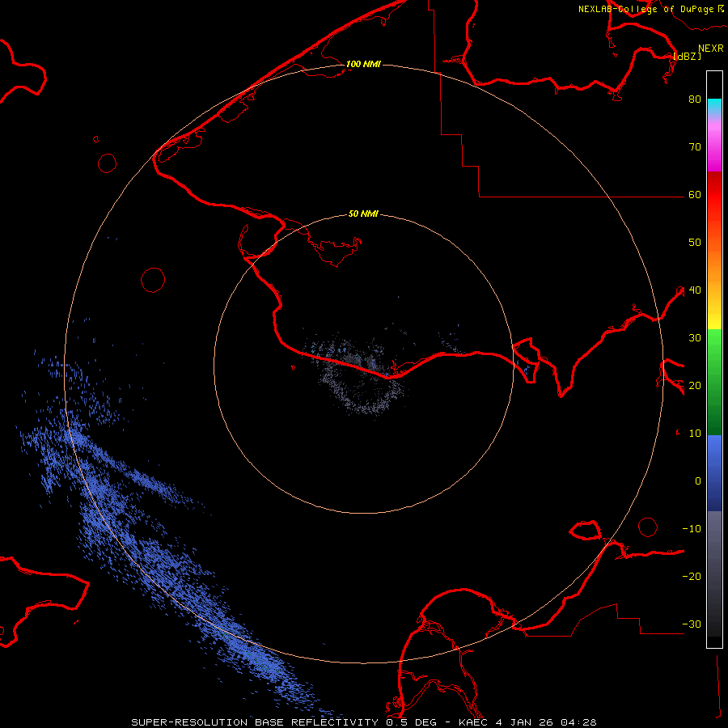728x728 pixels.
Task: Click the 20 value on the color scale
Action: pos(695,386)
